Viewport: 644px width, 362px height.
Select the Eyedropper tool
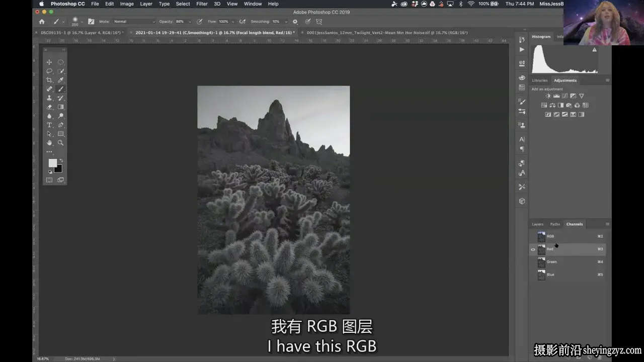tap(60, 80)
